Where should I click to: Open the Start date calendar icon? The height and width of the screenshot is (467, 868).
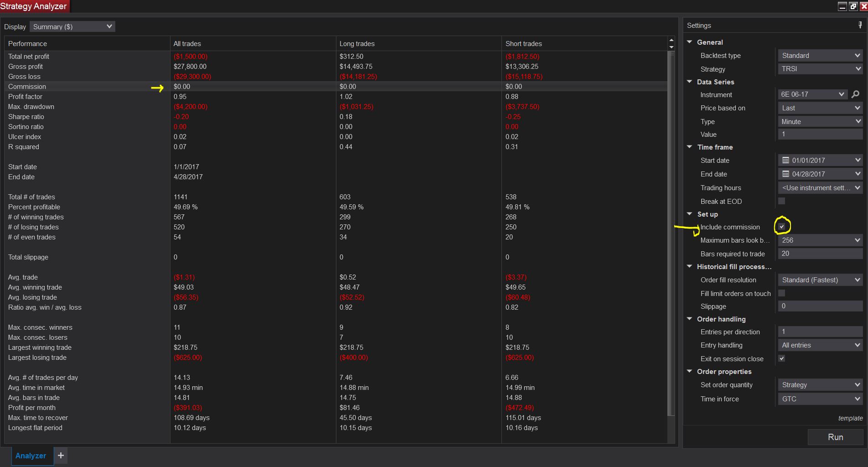point(785,161)
